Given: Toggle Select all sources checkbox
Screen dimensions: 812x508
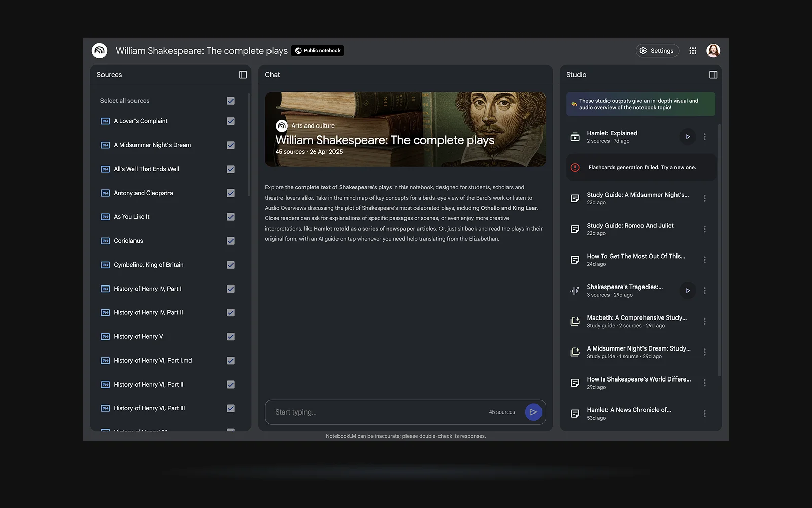Looking at the screenshot, I should (x=231, y=101).
